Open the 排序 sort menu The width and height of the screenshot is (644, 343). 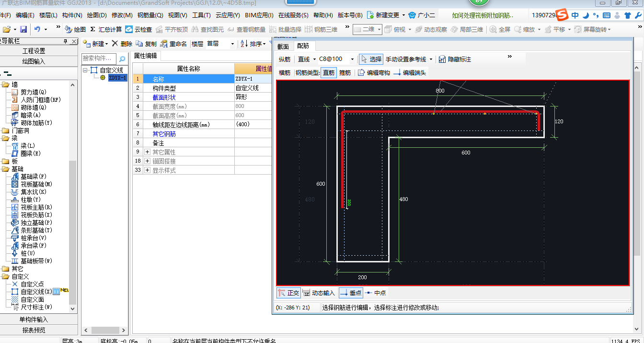253,44
